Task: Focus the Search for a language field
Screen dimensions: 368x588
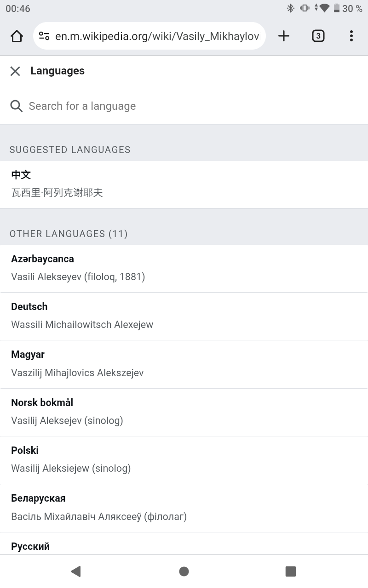Action: coord(184,106)
